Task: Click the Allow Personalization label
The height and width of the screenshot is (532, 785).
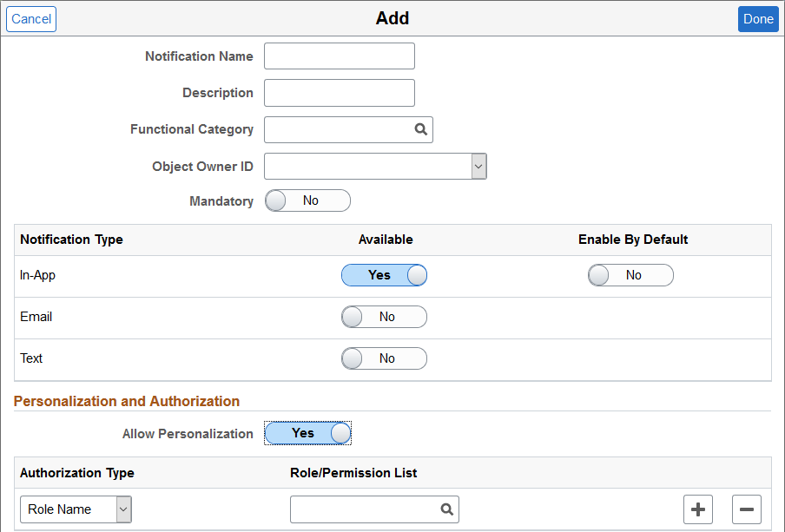Action: [188, 434]
